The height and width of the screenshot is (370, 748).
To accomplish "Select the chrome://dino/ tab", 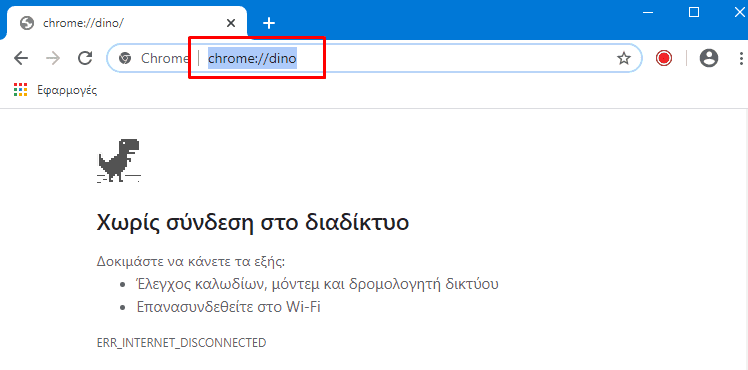I will [126, 23].
